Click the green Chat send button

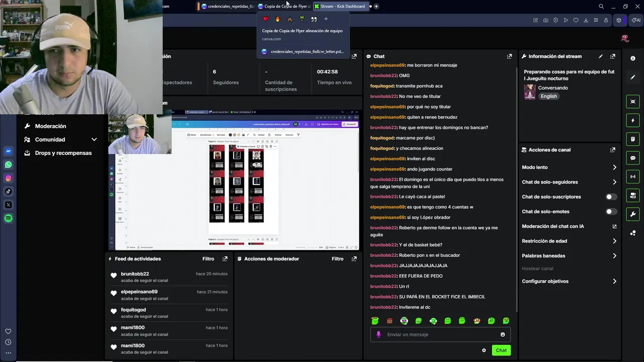pos(501,350)
